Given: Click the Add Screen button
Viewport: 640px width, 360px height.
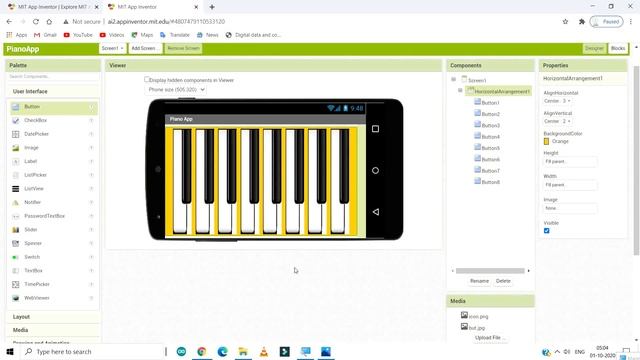Looking at the screenshot, I should [x=145, y=48].
